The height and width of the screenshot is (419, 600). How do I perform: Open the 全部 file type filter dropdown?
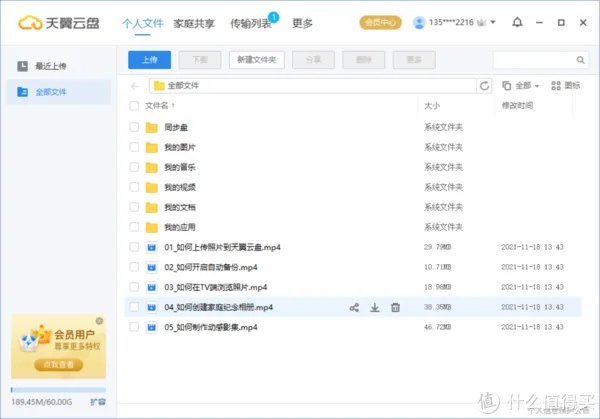pyautogui.click(x=521, y=86)
